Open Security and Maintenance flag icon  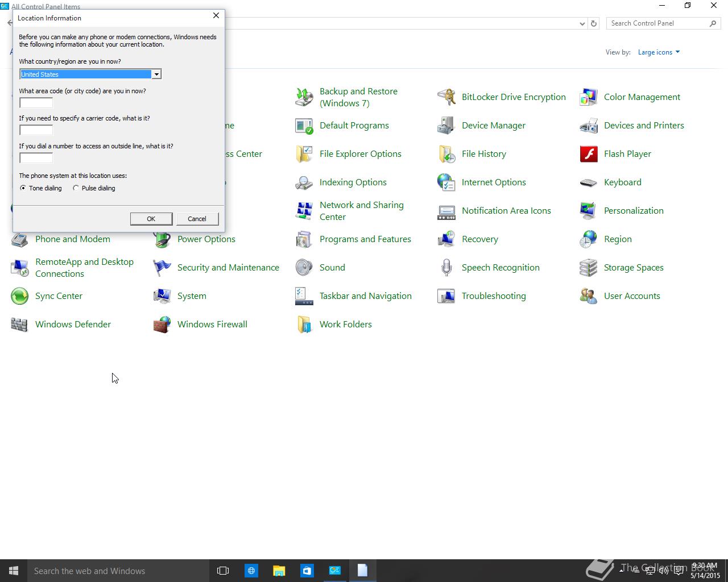click(162, 268)
